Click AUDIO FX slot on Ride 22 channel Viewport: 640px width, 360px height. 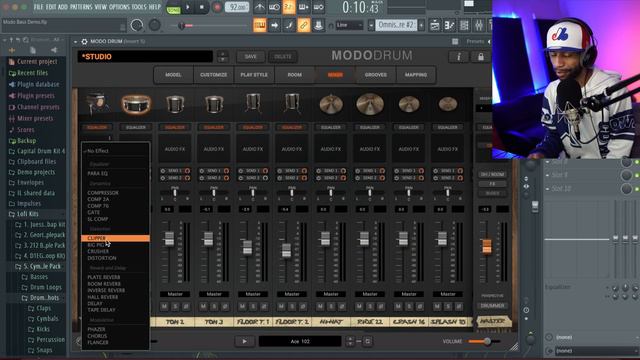[370, 149]
